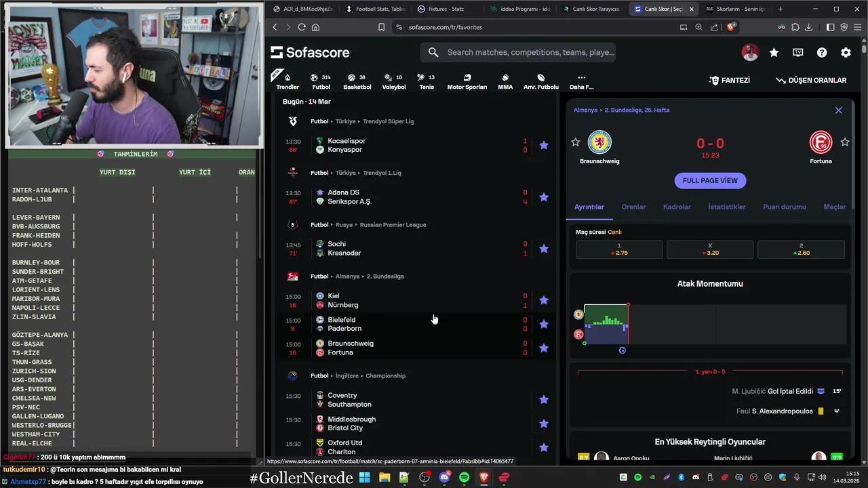Toggle favorite star for Bielefeld–Paderborn match
This screenshot has width=868, height=488.
[544, 324]
